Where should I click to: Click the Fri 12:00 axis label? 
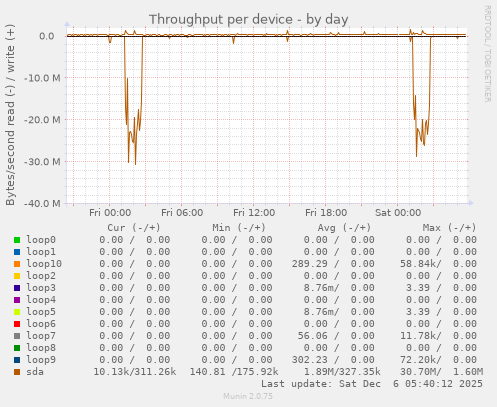pos(254,213)
